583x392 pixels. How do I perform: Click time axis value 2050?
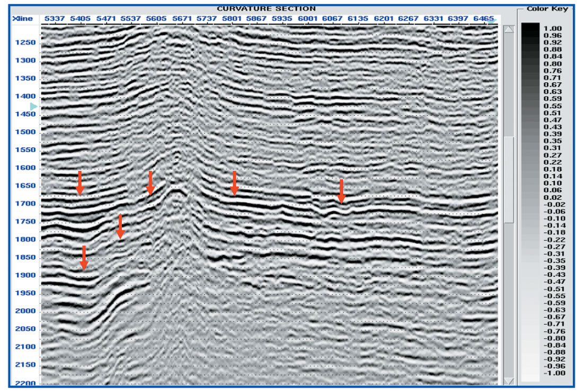point(25,329)
